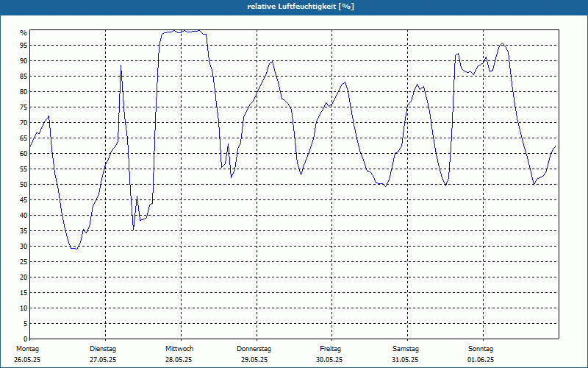Screen dimensions: 588x368
Task: Select the 'Dienstag' day label
Action: pos(103,349)
